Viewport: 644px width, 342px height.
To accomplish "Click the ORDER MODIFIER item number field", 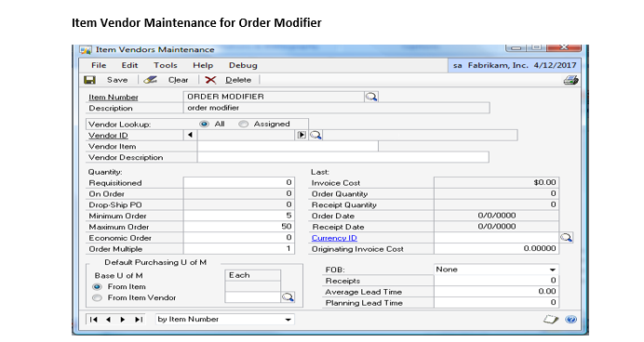I will click(274, 97).
